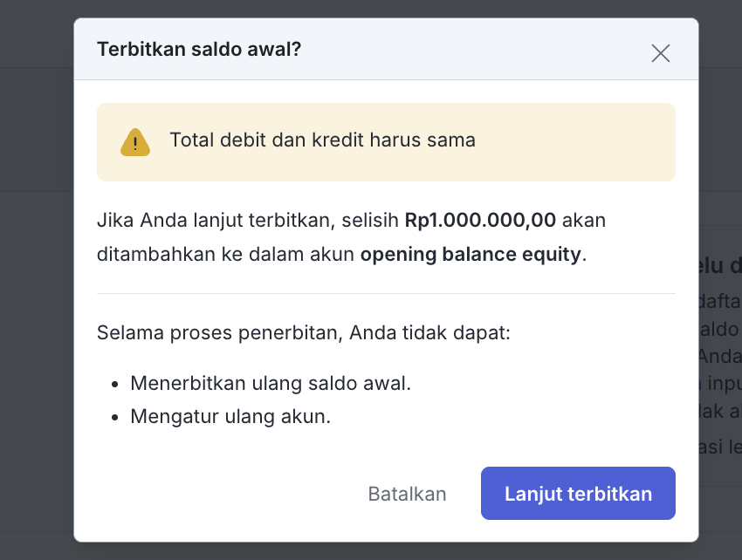This screenshot has width=742, height=560.
Task: Click the "ditambahkan ke dalam akun" text
Action: pyautogui.click(x=225, y=256)
